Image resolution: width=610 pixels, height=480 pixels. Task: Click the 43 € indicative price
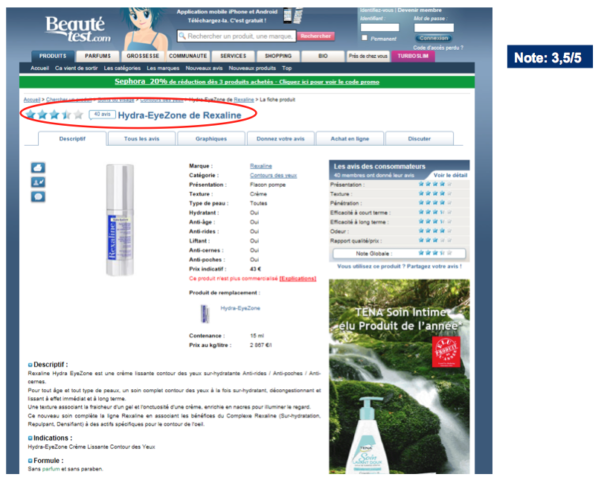click(x=256, y=269)
